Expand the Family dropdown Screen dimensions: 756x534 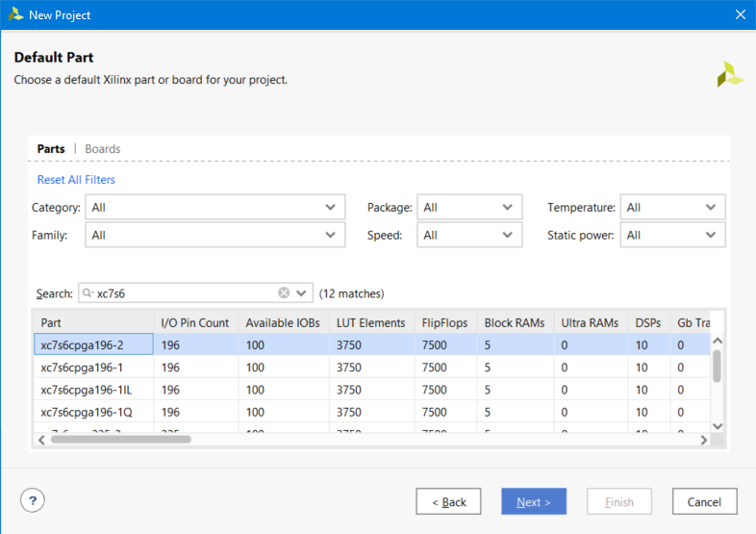point(214,235)
